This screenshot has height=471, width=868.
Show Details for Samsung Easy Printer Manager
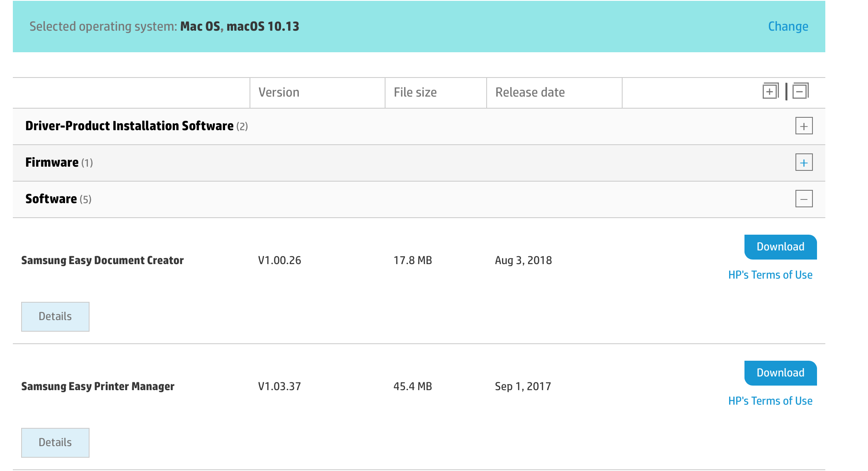55,443
